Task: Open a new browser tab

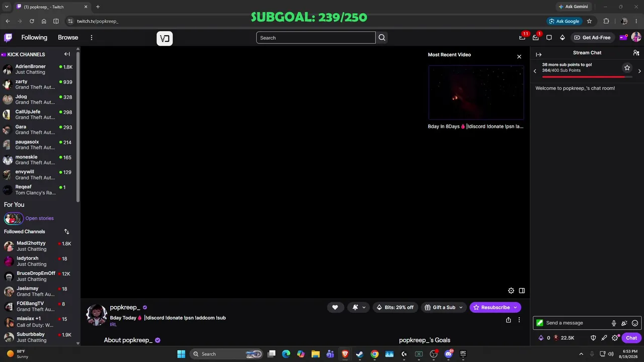Action: click(x=98, y=7)
